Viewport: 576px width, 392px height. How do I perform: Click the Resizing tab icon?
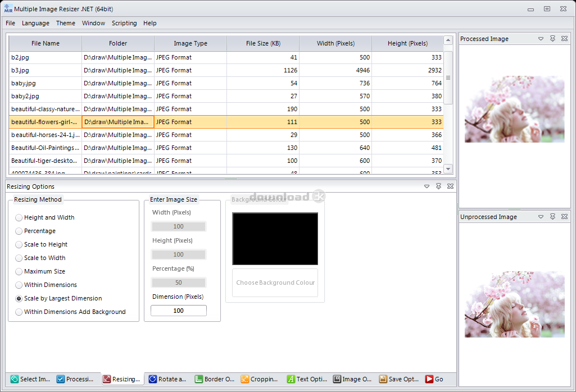107,379
